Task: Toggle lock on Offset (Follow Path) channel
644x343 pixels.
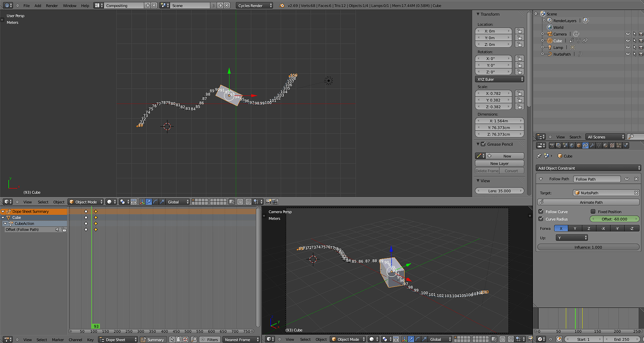Action: pos(64,230)
